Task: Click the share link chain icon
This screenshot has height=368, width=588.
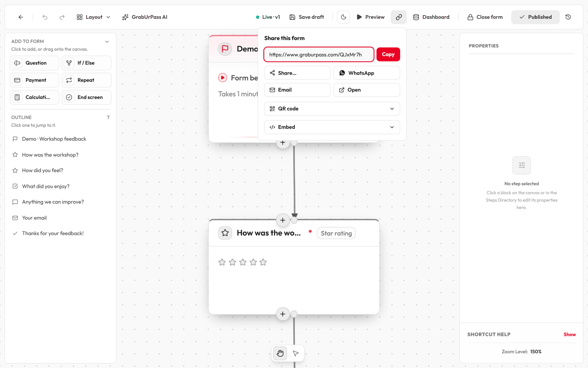Action: 399,17
